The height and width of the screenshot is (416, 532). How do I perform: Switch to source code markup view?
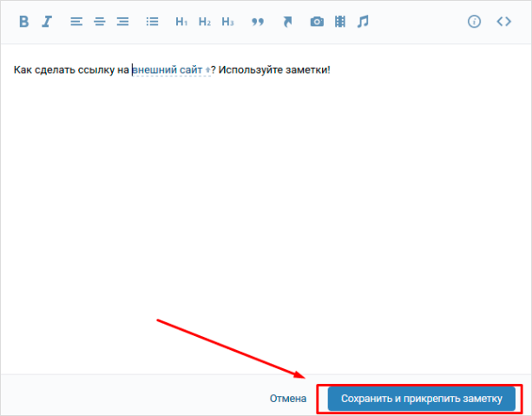coord(503,22)
